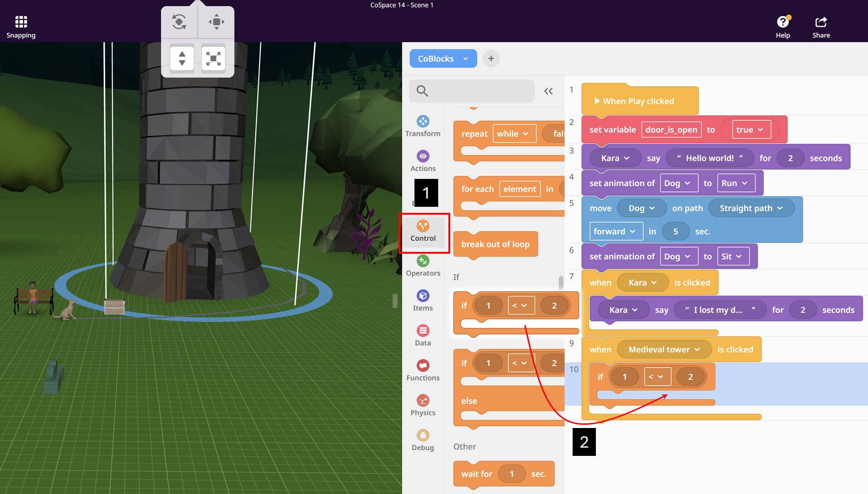This screenshot has height=494, width=868.
Task: Click the zoom-to-fit view icon
Action: click(214, 59)
